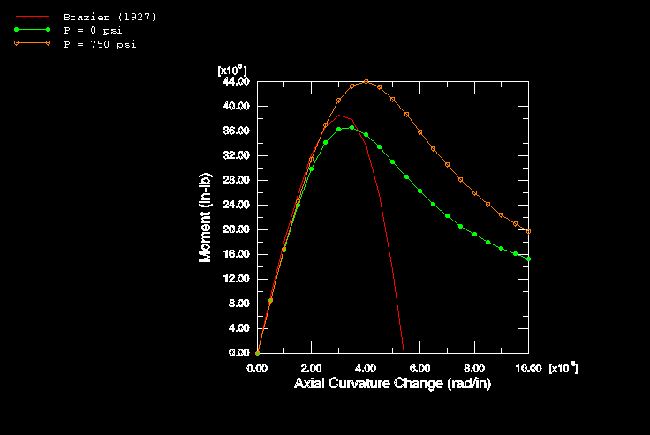Click the last green data point at right
Image resolution: width=650 pixels, height=435 pixels.
click(529, 259)
